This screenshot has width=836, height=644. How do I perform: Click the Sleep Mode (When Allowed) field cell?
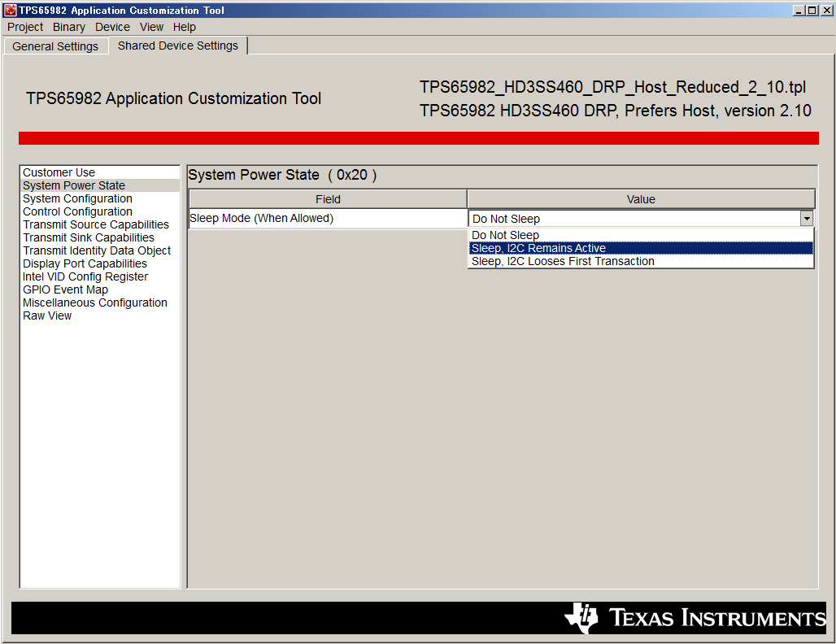tap(328, 219)
